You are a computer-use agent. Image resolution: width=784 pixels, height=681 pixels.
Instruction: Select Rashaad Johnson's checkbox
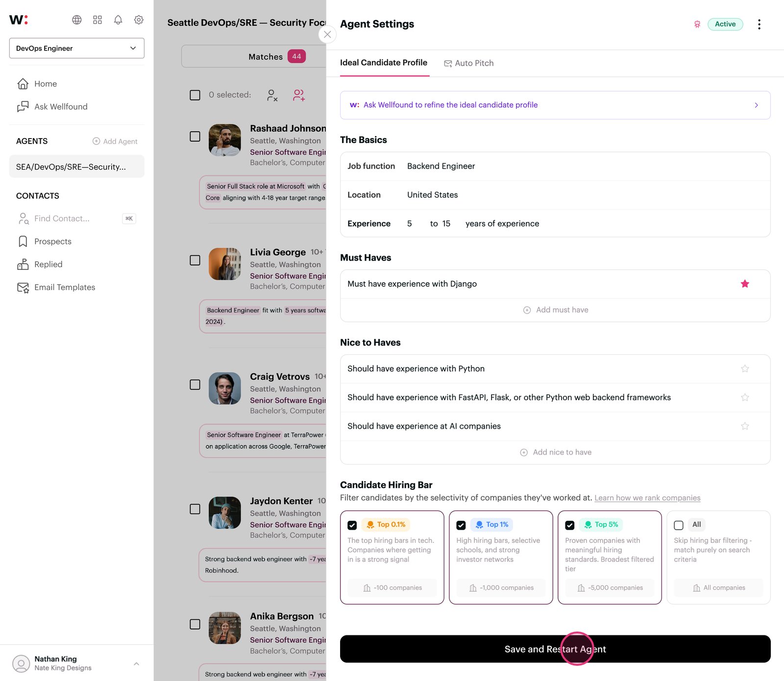(195, 136)
